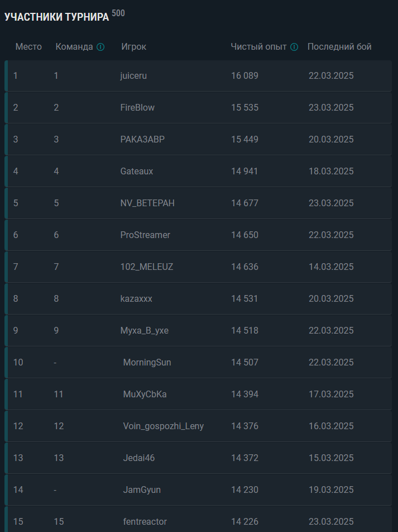398x532 pixels.
Task: Select MuXyCbKa in the rankings
Action: coord(145,395)
